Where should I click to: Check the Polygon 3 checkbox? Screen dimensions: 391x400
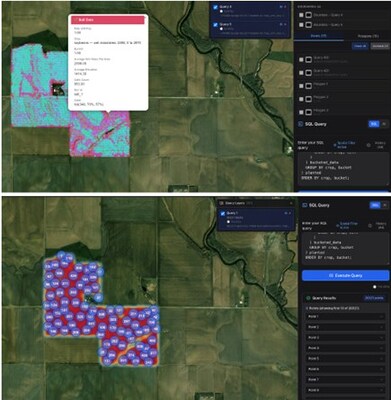pyautogui.click(x=301, y=112)
